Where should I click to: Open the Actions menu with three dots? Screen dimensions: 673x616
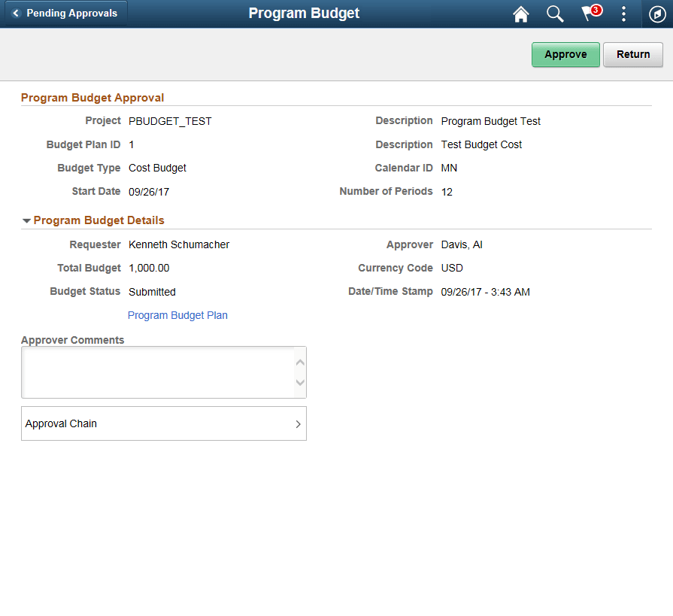click(x=623, y=14)
